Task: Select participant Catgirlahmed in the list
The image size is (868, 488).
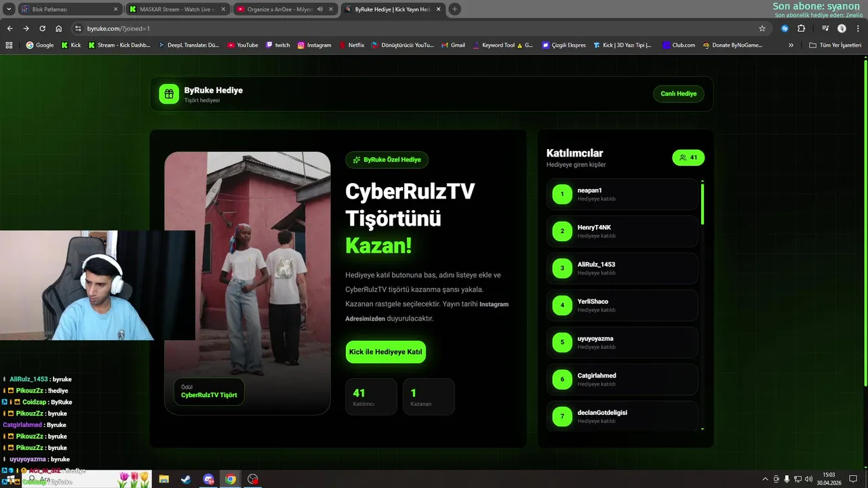Action: tap(622, 380)
